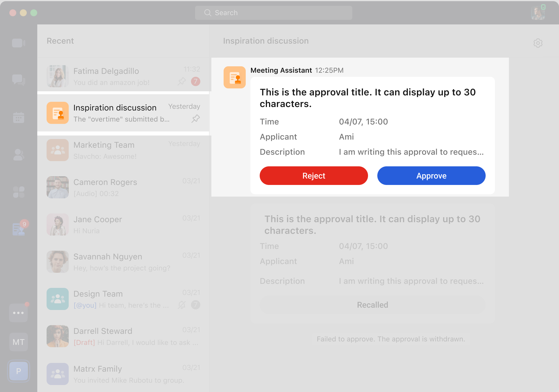
Task: Toggle pin on Fatima Delgadillo chat
Action: (x=182, y=81)
